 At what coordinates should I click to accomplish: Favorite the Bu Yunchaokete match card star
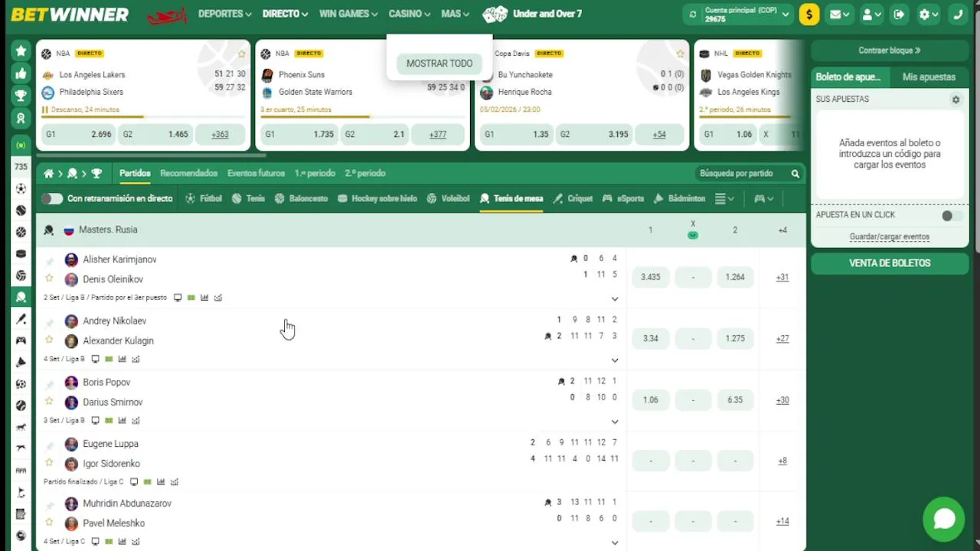click(680, 54)
